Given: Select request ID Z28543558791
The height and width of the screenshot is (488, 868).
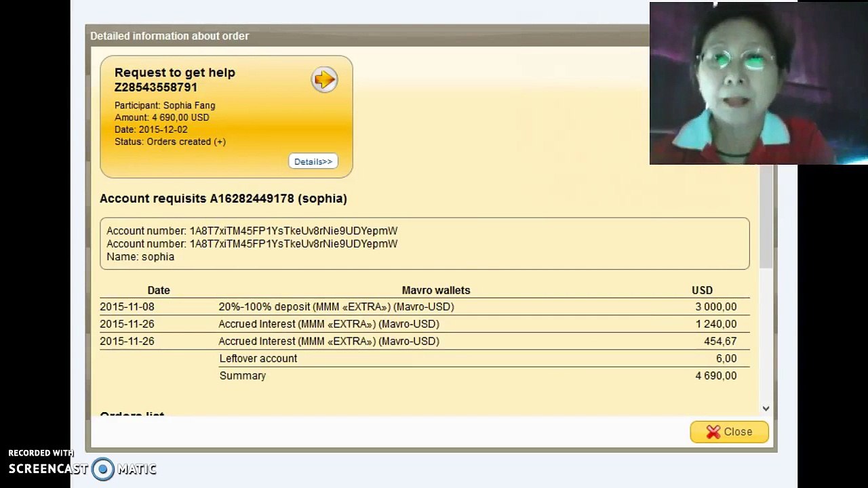Looking at the screenshot, I should [x=156, y=87].
